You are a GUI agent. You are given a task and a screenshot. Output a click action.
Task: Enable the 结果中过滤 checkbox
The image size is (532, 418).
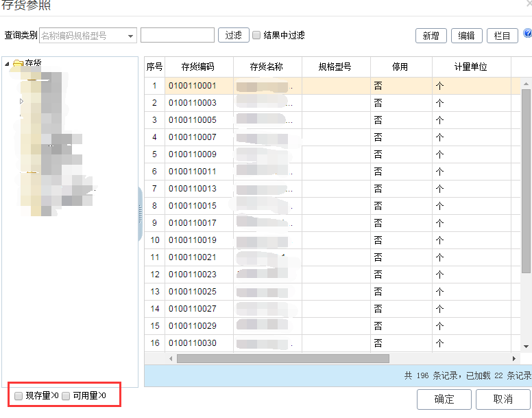coord(256,35)
